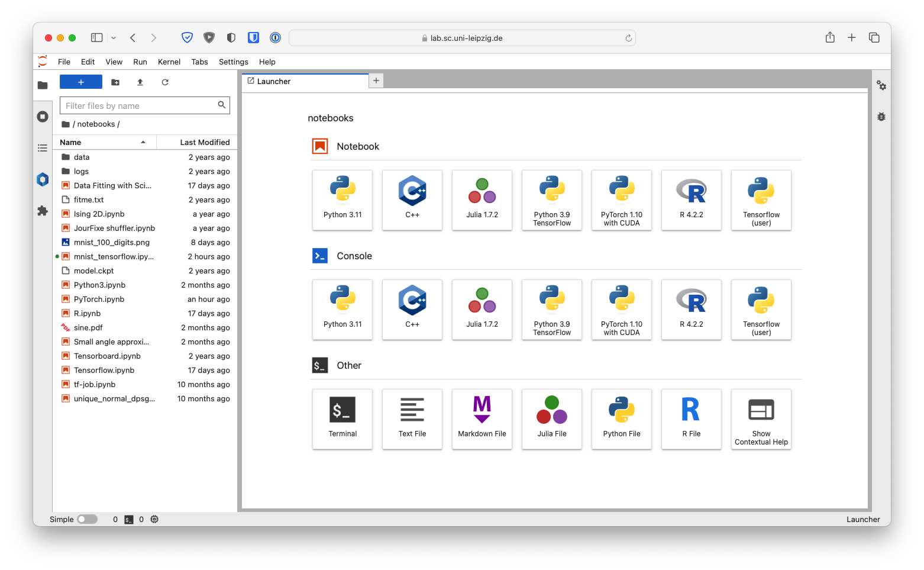Go to root folder via breadcrumb icon
Screen dimensions: 924x570
tap(66, 124)
